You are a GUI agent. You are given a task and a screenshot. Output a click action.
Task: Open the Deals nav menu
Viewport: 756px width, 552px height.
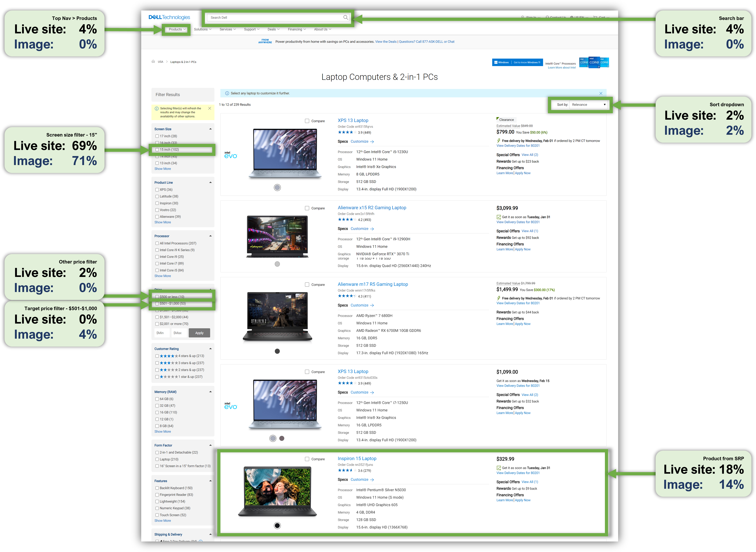coord(273,29)
